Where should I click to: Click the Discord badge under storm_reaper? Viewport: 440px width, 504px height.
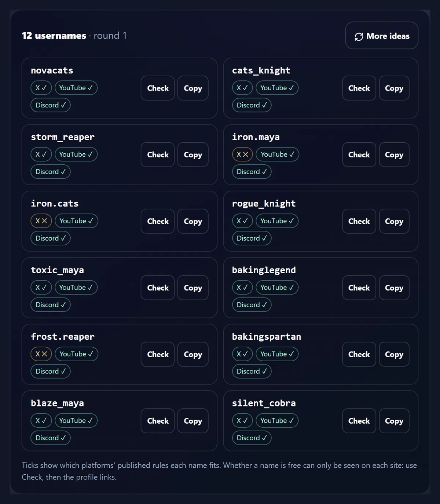tap(51, 172)
